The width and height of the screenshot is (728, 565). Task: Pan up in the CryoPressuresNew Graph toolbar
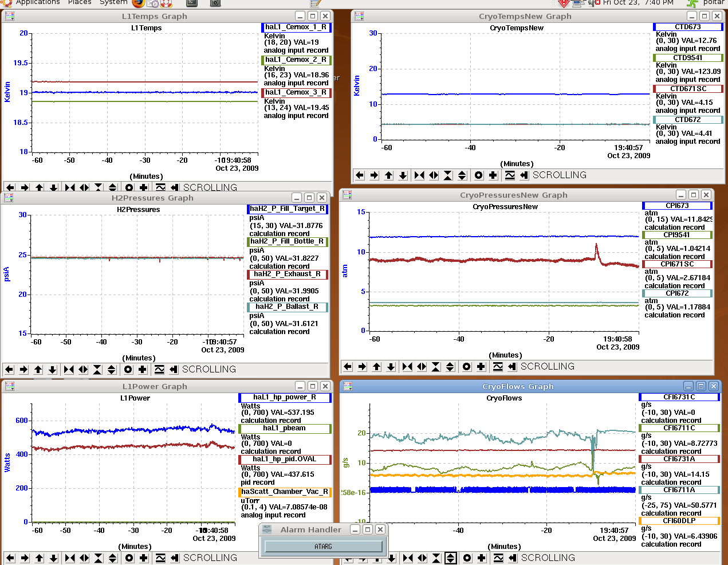point(377,367)
